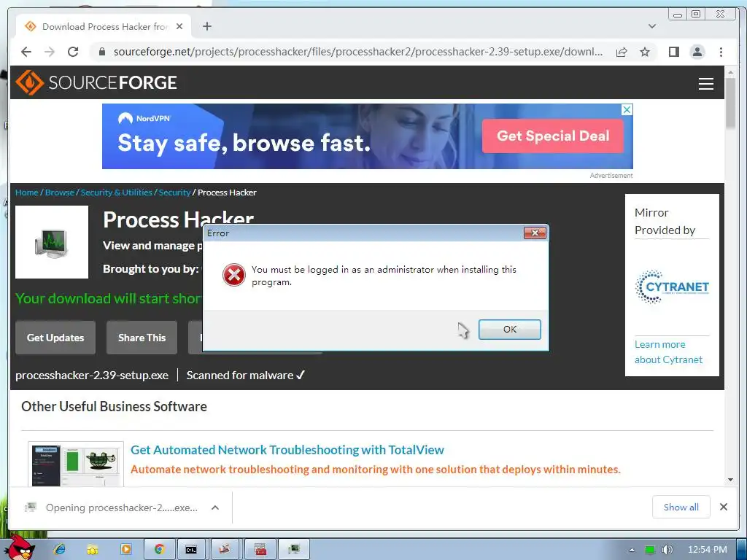Image resolution: width=747 pixels, height=560 pixels.
Task: Select the Download Process Hacker tab
Action: pos(104,27)
